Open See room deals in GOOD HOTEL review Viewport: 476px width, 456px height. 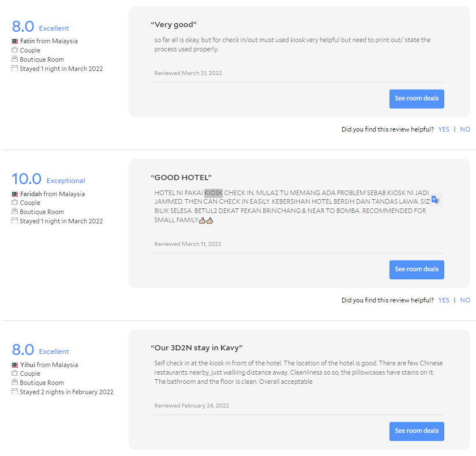417,270
